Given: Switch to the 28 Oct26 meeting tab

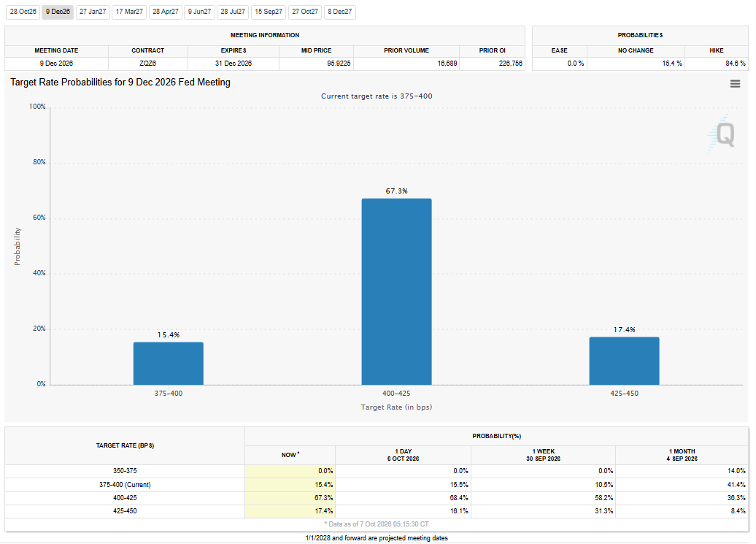Looking at the screenshot, I should pos(23,12).
